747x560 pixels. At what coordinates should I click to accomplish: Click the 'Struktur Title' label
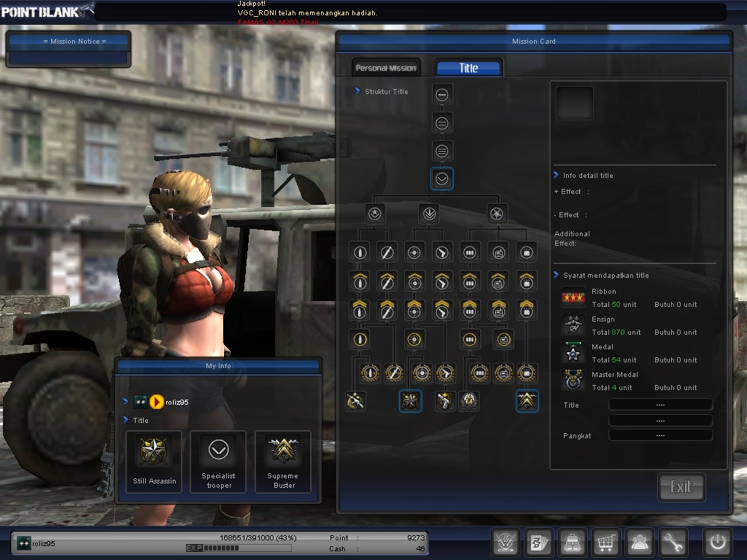(387, 91)
